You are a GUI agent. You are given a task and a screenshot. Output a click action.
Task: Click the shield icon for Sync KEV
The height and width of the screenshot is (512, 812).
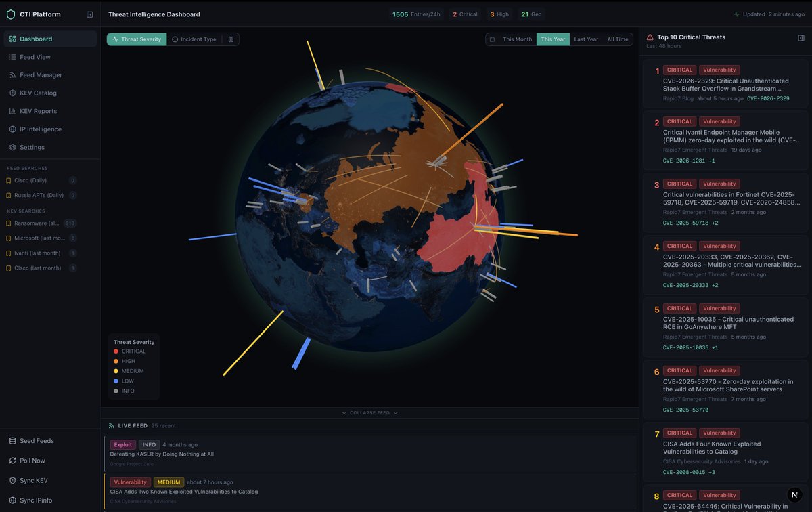point(13,481)
